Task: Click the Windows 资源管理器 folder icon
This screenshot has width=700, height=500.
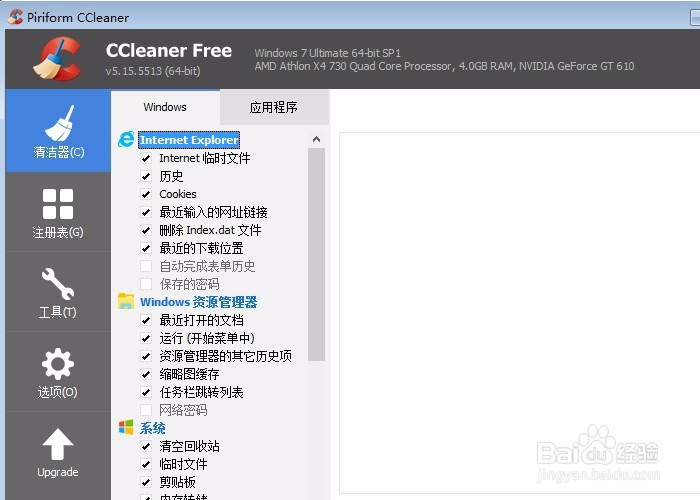Action: coord(126,301)
